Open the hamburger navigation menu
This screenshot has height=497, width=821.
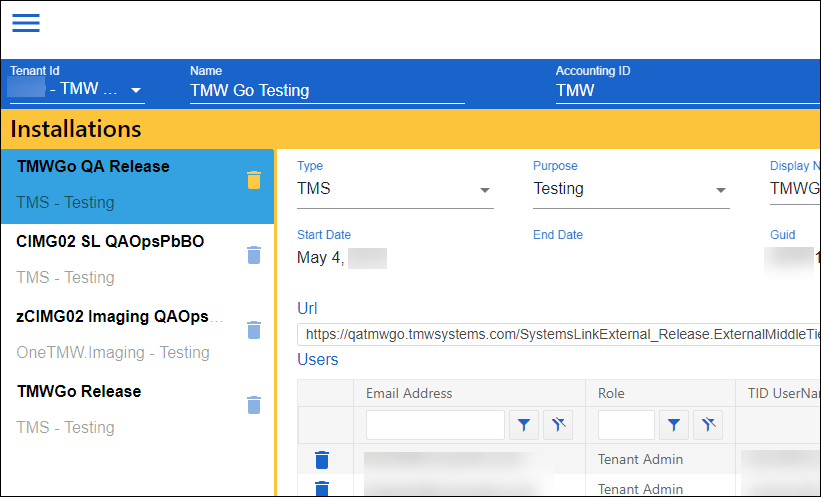coord(26,23)
